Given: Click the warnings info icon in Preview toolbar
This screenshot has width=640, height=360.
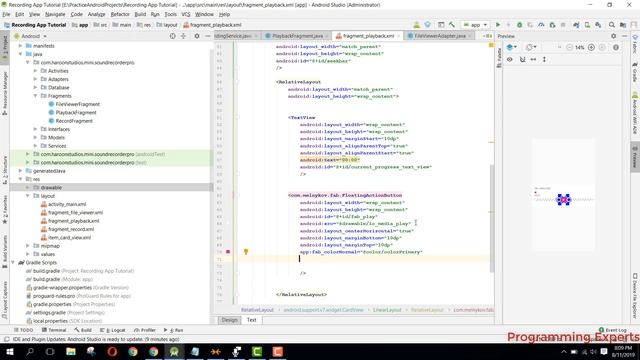Looking at the screenshot, I should (616, 47).
